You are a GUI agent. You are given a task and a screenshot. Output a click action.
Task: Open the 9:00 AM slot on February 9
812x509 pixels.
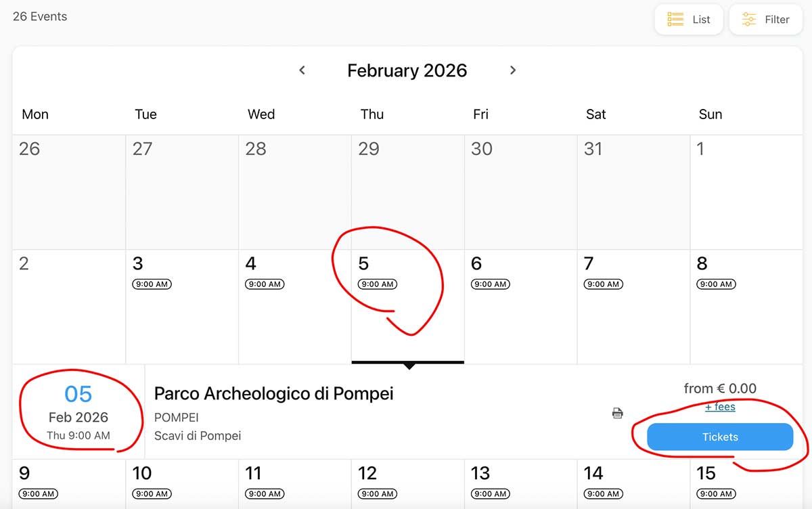pyautogui.click(x=39, y=494)
